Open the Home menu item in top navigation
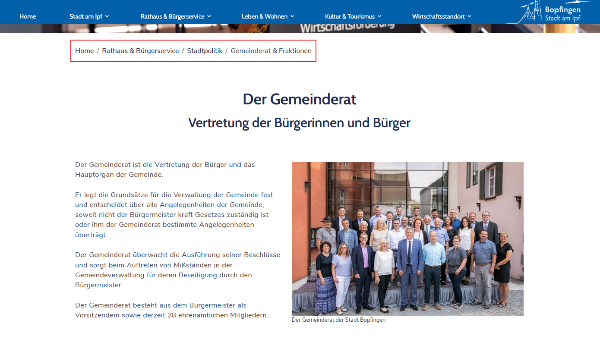 pos(28,16)
